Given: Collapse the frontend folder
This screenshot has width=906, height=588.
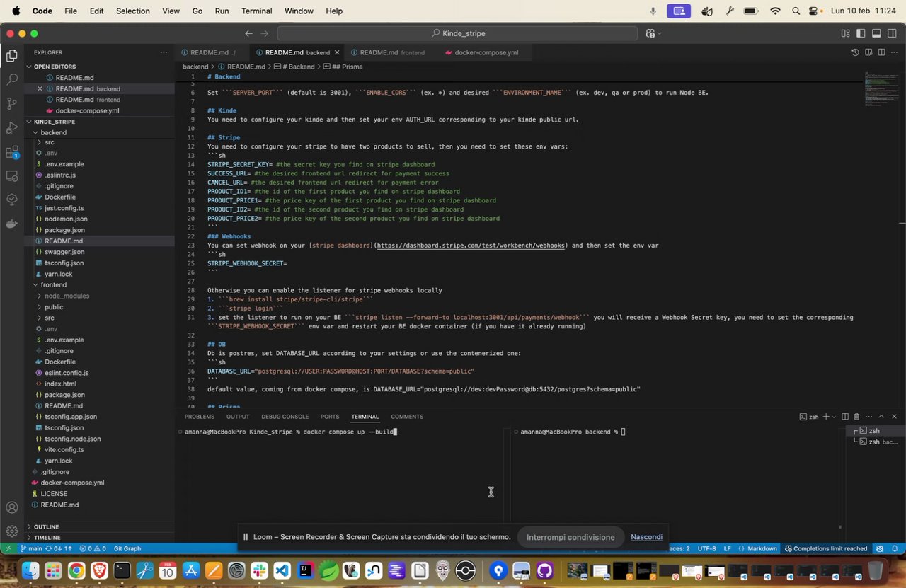Looking at the screenshot, I should coord(53,284).
